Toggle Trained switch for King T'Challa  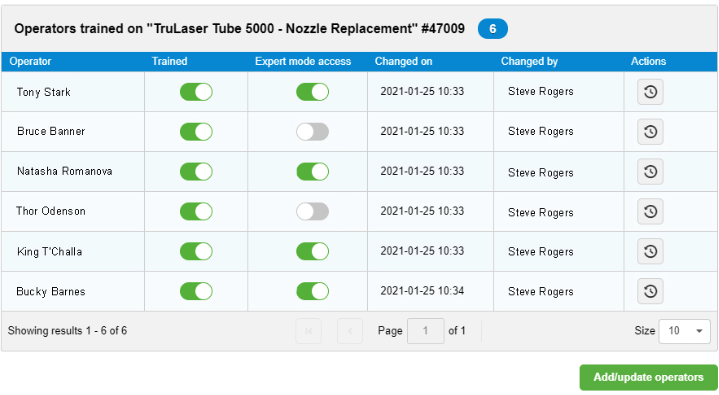pyautogui.click(x=196, y=251)
